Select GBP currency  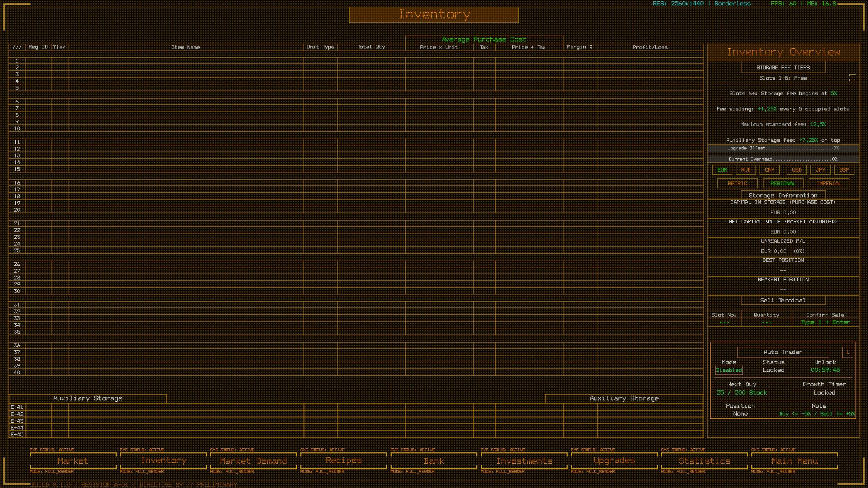pyautogui.click(x=844, y=170)
